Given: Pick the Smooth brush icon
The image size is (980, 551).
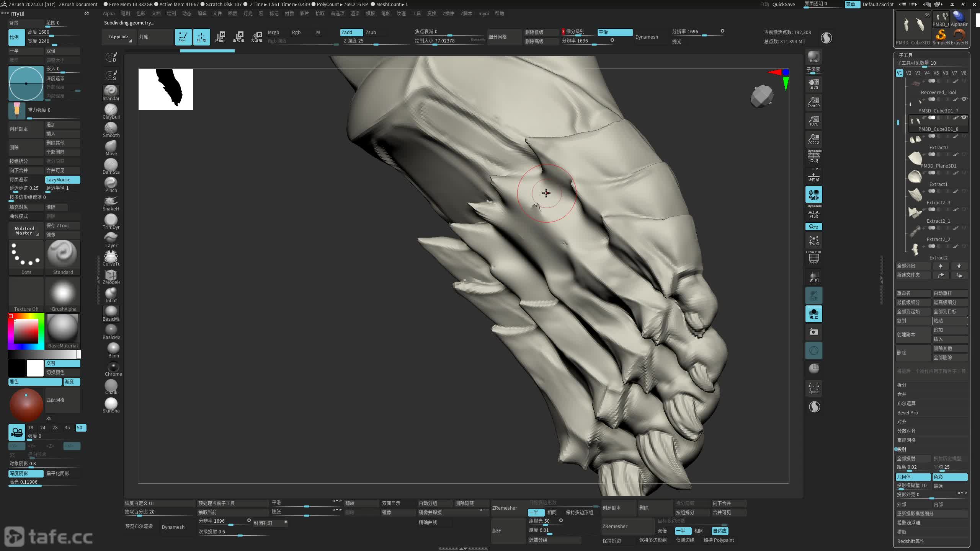Looking at the screenshot, I should (111, 129).
